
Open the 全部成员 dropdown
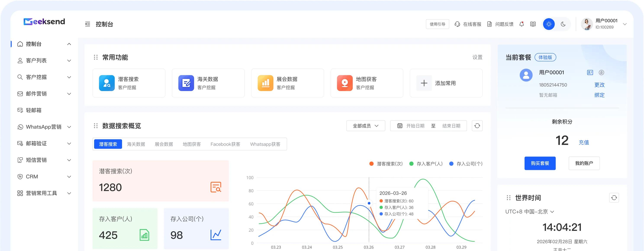(x=365, y=126)
